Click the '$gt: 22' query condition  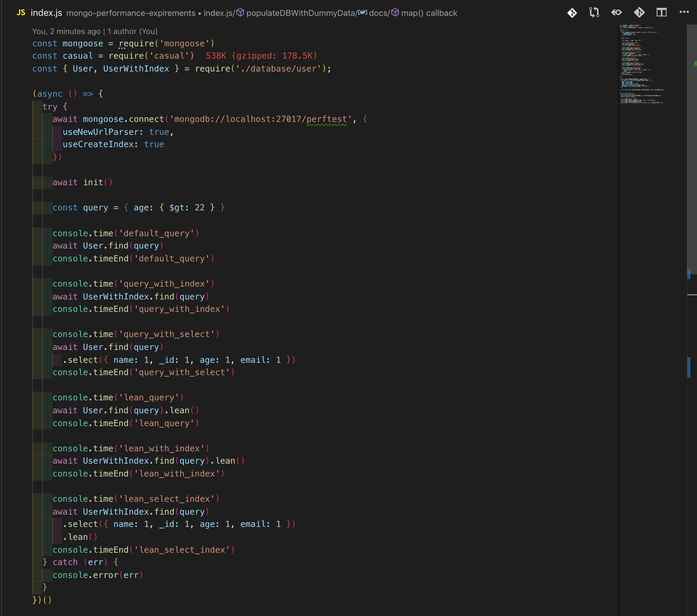187,207
